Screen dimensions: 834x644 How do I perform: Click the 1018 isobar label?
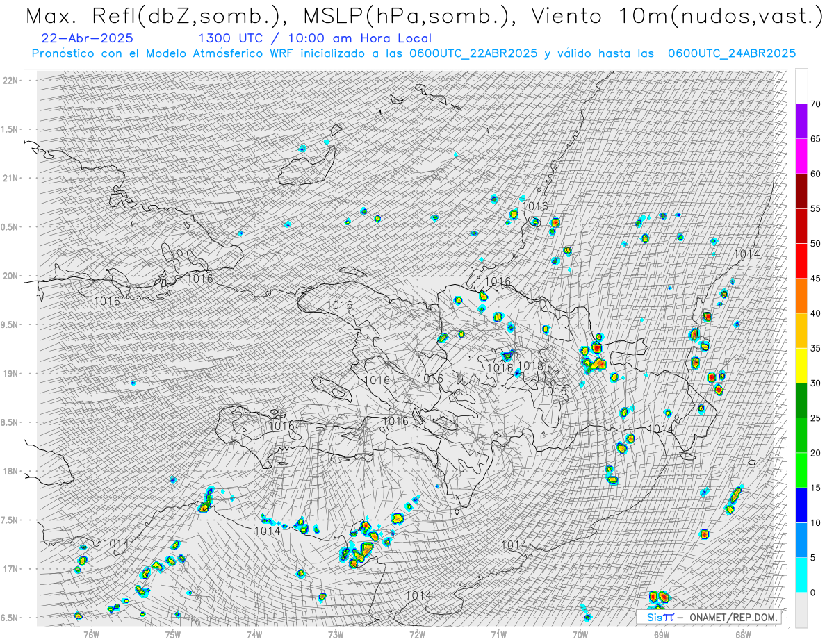[530, 366]
